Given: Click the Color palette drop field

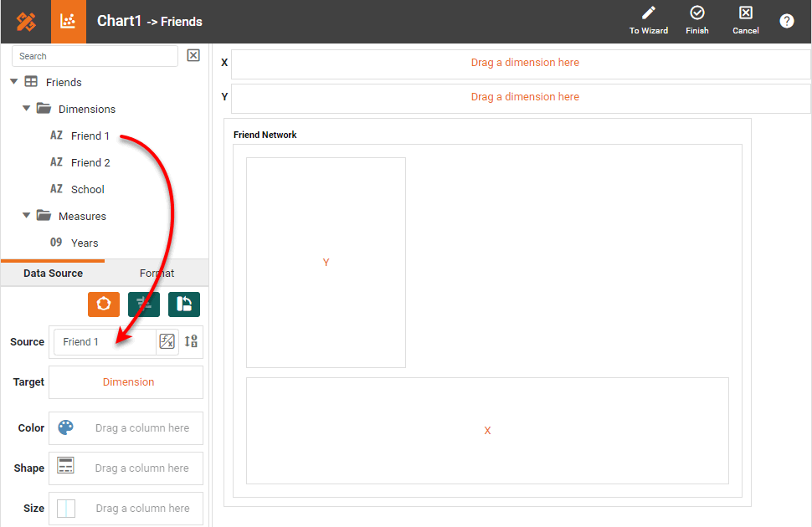Looking at the screenshot, I should click(x=126, y=428).
